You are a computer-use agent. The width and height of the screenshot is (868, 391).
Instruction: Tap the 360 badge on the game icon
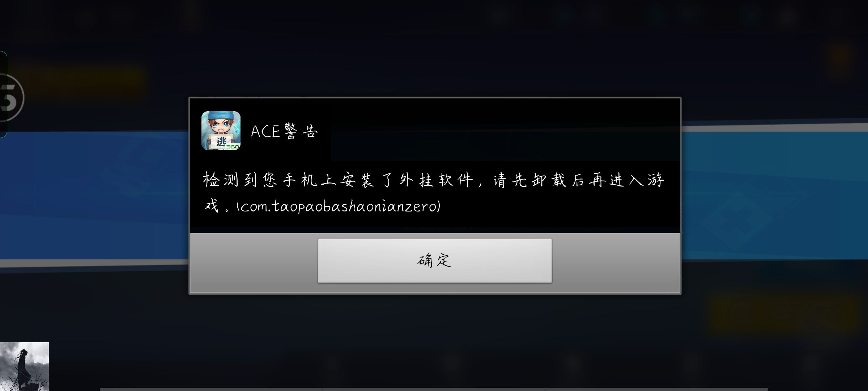(x=233, y=147)
